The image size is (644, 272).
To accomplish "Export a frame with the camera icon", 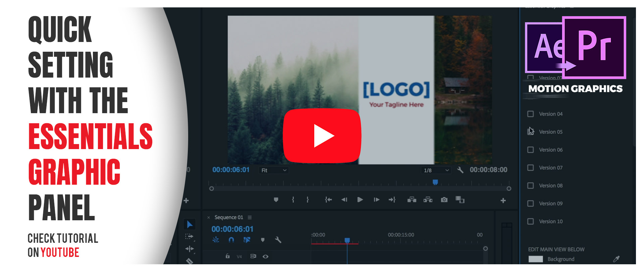I will pos(444,200).
